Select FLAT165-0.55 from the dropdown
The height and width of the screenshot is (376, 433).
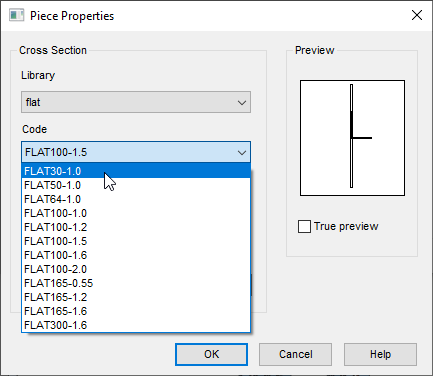[x=136, y=283]
